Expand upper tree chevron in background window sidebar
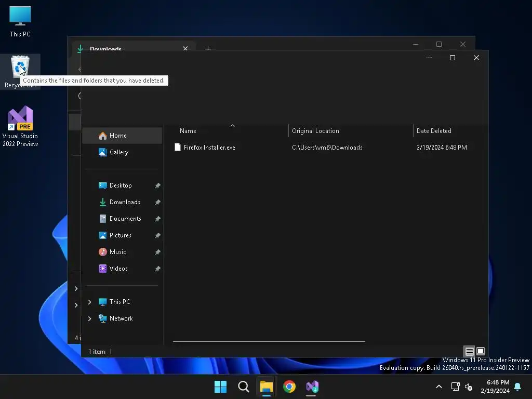 (x=76, y=289)
